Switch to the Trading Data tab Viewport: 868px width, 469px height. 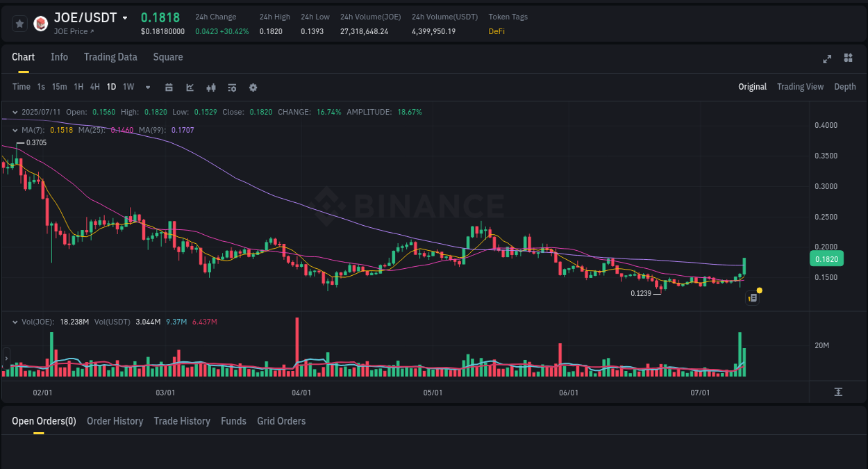(x=110, y=57)
